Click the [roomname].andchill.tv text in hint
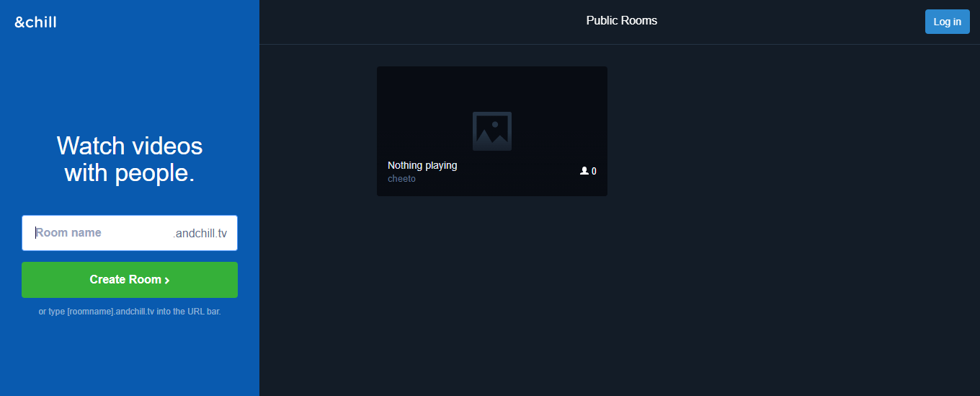Viewport: 980px width, 396px height. click(x=110, y=312)
